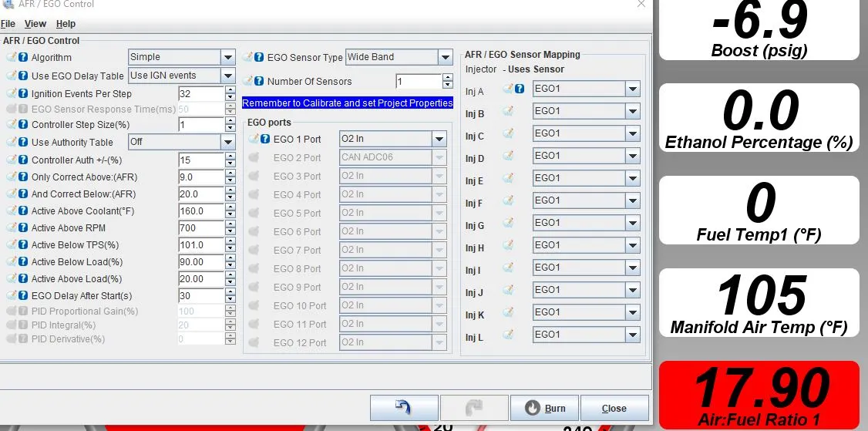Expand the Use EGO Delay Table dropdown
Image resolution: width=868 pixels, height=431 pixels.
coord(228,76)
